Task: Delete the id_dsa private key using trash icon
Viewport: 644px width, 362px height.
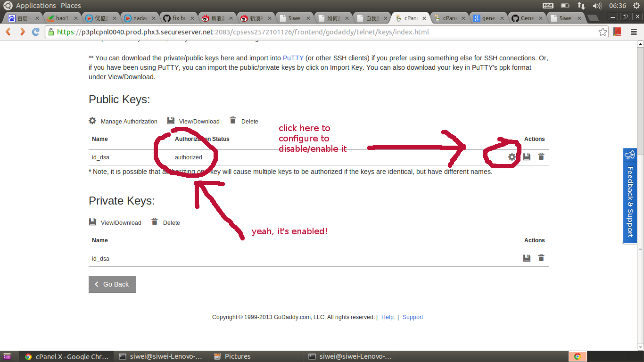Action: pos(541,258)
